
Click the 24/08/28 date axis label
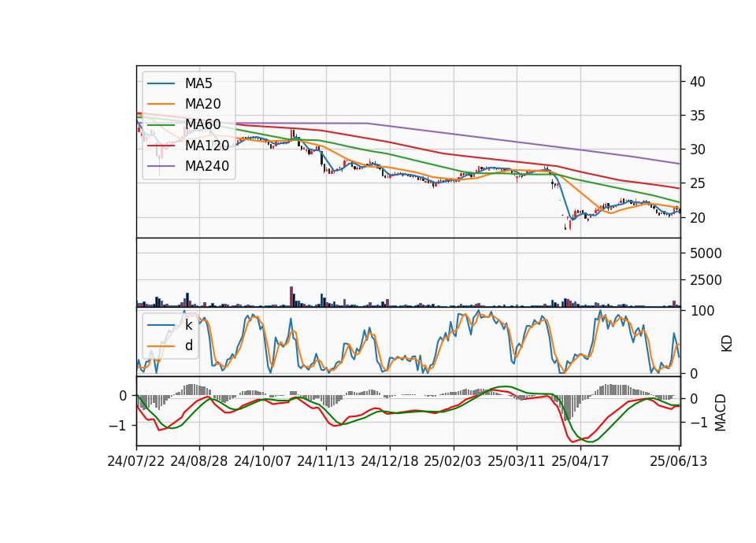[x=199, y=461]
